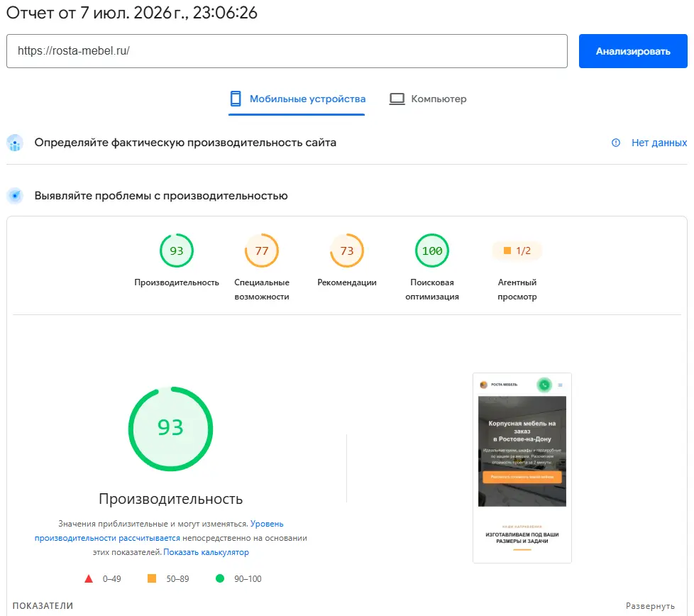Screen dimensions: 694x616
Task: Jump to Специальные возможности score 77 gauge
Action: click(262, 251)
